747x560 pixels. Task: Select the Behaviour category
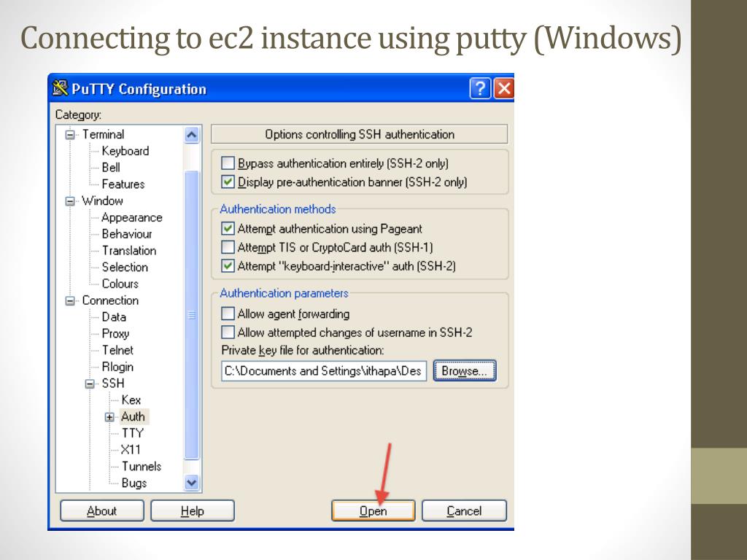pyautogui.click(x=127, y=234)
